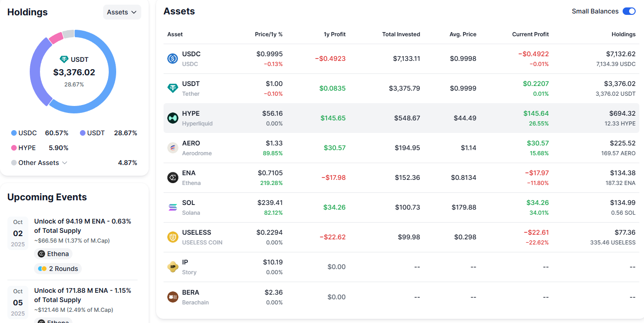This screenshot has height=323, width=644.
Task: Sort by 1y Profit column header
Action: tap(335, 34)
